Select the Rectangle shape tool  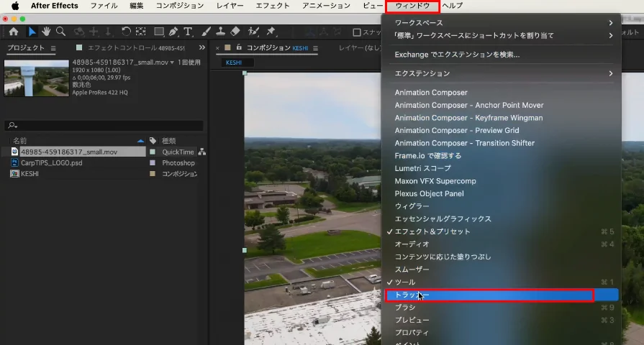[159, 32]
